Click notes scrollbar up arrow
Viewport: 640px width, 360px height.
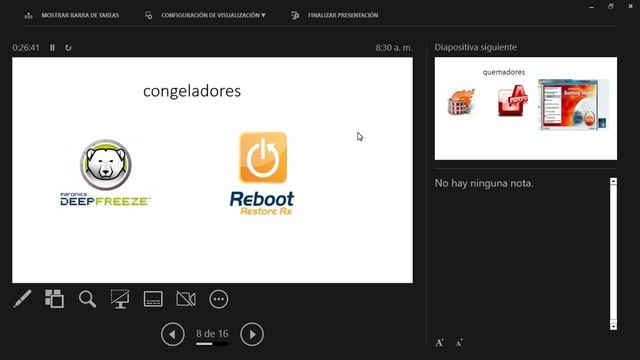tap(613, 181)
